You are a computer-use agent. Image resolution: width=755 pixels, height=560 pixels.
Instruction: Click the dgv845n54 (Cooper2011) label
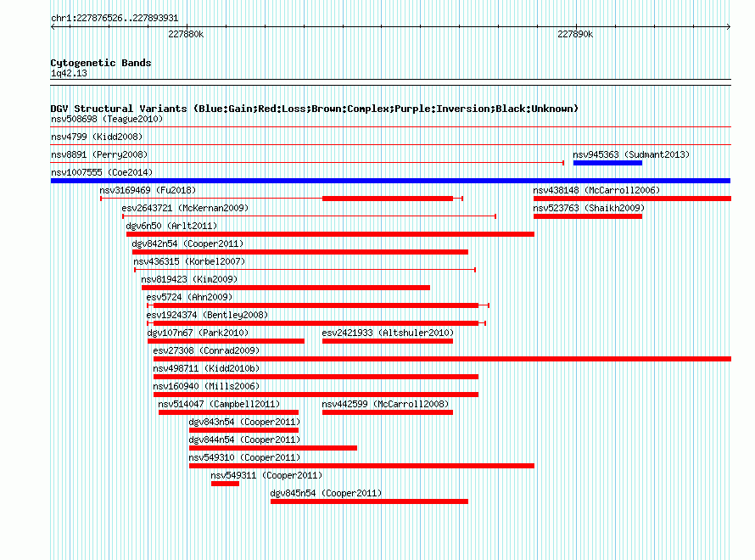tap(326, 493)
